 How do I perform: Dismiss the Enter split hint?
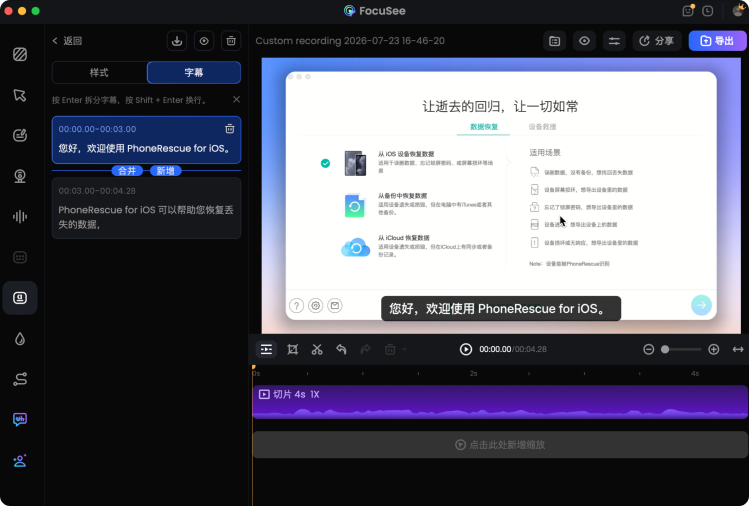click(x=236, y=99)
